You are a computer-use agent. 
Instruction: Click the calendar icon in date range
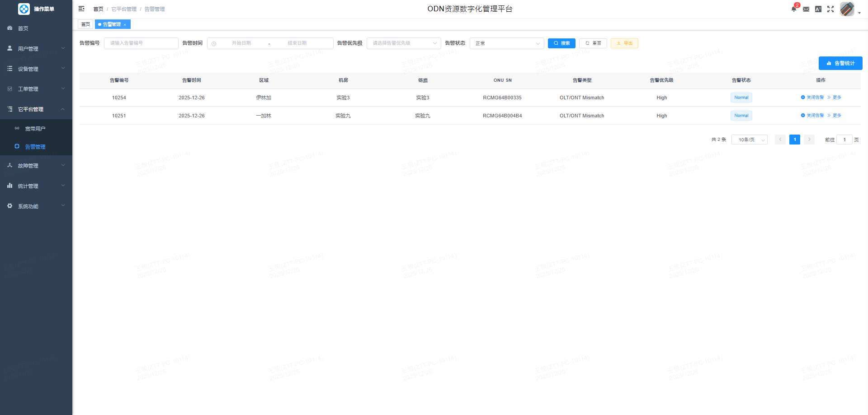pos(214,43)
